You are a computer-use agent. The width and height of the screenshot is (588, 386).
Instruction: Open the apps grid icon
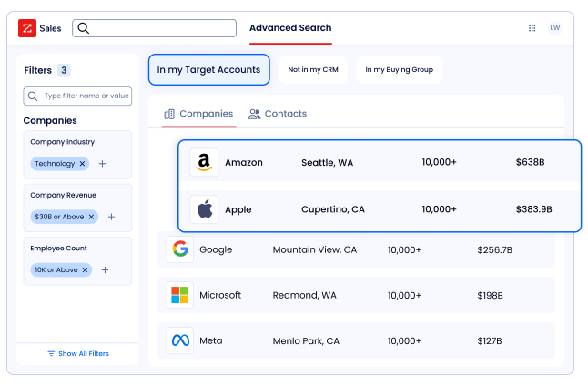532,28
